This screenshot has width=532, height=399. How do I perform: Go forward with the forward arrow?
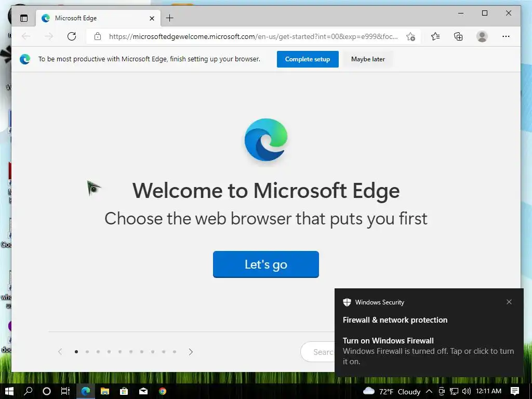49,36
